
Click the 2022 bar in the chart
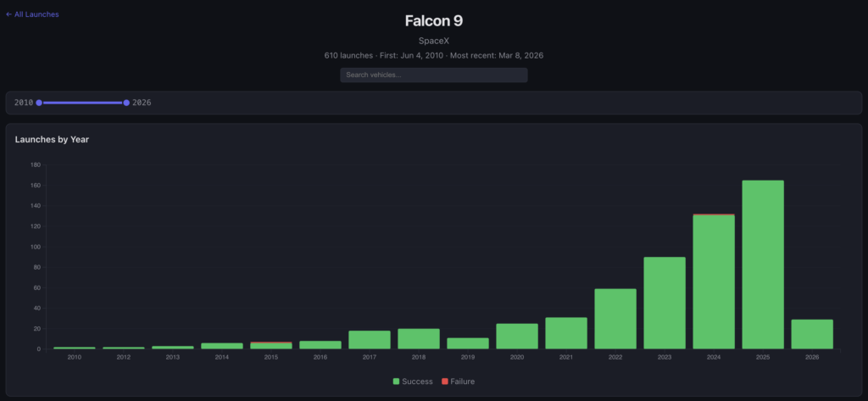pyautogui.click(x=615, y=319)
